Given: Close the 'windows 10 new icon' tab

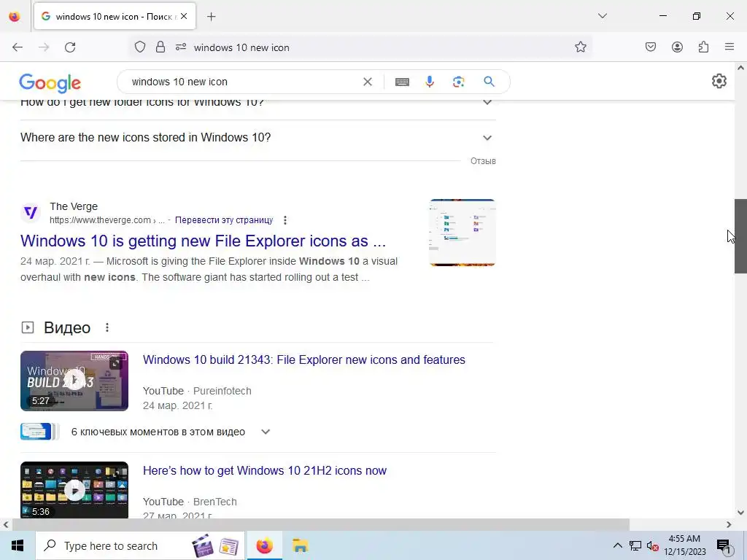Looking at the screenshot, I should click(x=184, y=16).
